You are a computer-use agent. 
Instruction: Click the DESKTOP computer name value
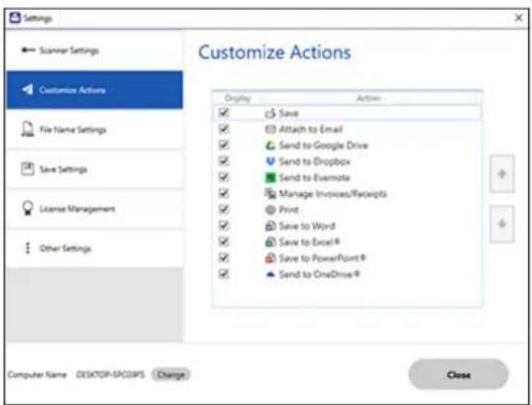[x=110, y=374]
